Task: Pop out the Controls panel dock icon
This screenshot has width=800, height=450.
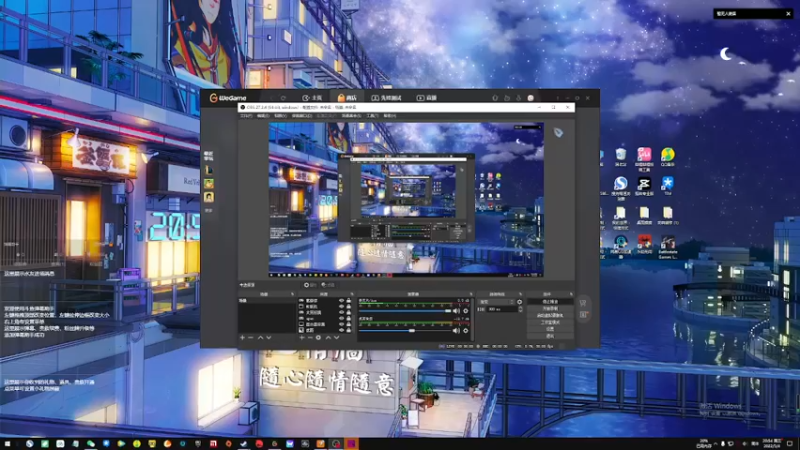Action: click(x=571, y=294)
